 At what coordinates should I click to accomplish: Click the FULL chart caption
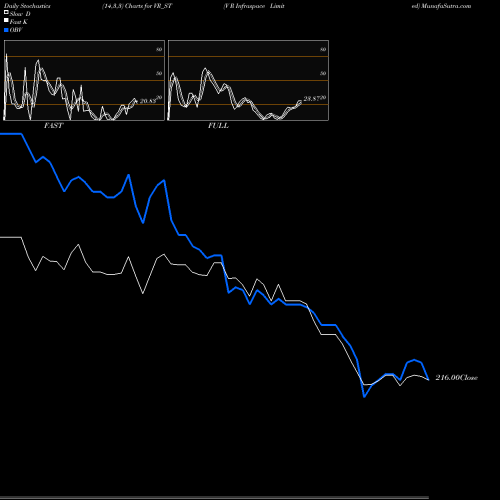click(218, 126)
